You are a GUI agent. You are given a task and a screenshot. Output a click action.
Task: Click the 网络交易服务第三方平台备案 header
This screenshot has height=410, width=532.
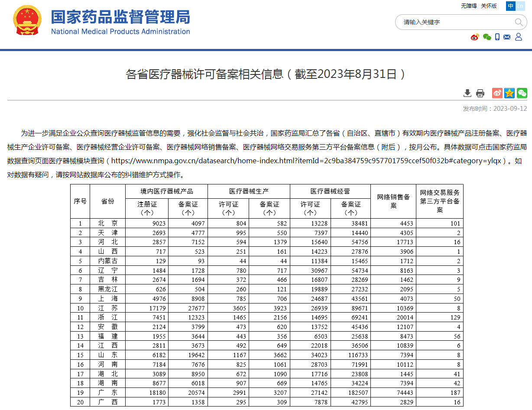[440, 201]
